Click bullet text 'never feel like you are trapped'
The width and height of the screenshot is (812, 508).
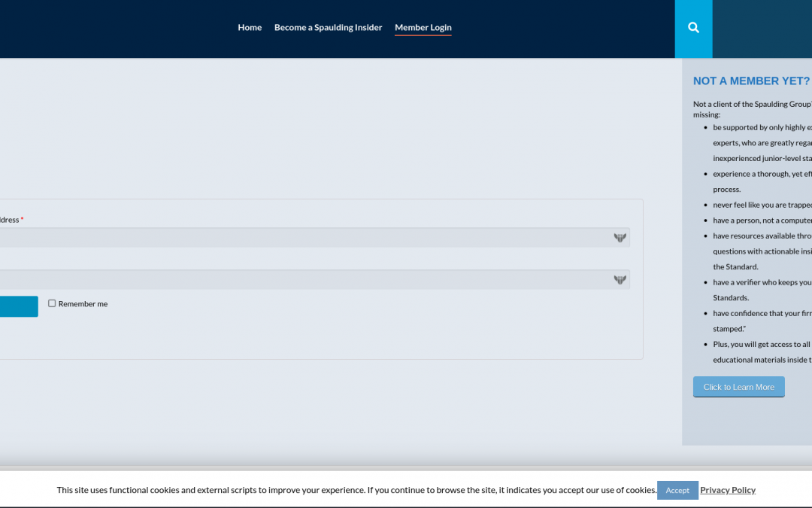pos(762,205)
